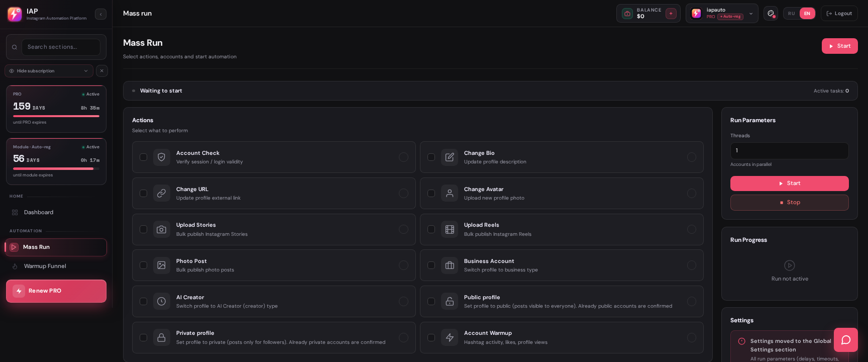The width and height of the screenshot is (868, 362).
Task: Click the AI Creator clock icon
Action: pos(161,301)
